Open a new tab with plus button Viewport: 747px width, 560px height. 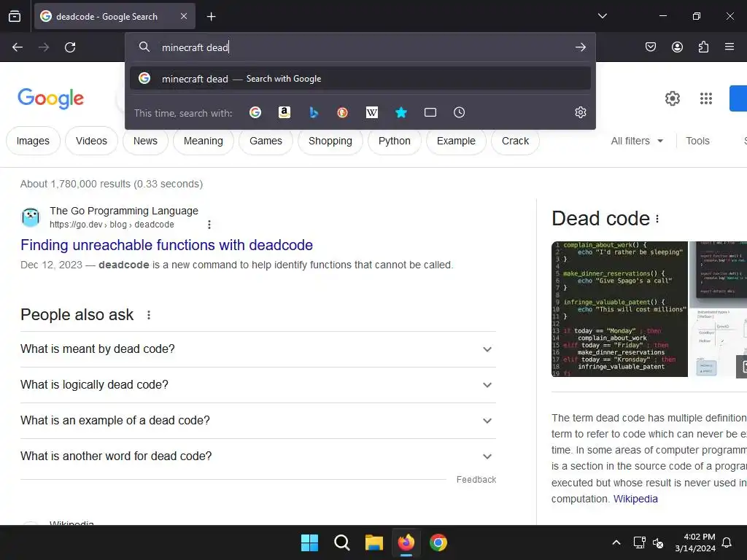click(x=211, y=17)
